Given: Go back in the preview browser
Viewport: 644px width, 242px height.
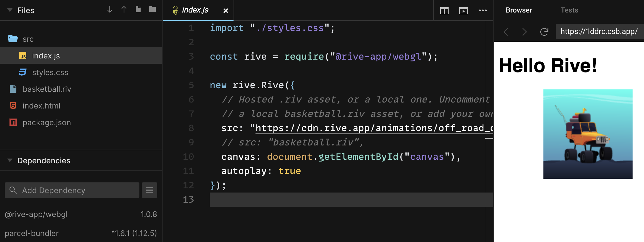Looking at the screenshot, I should point(506,32).
